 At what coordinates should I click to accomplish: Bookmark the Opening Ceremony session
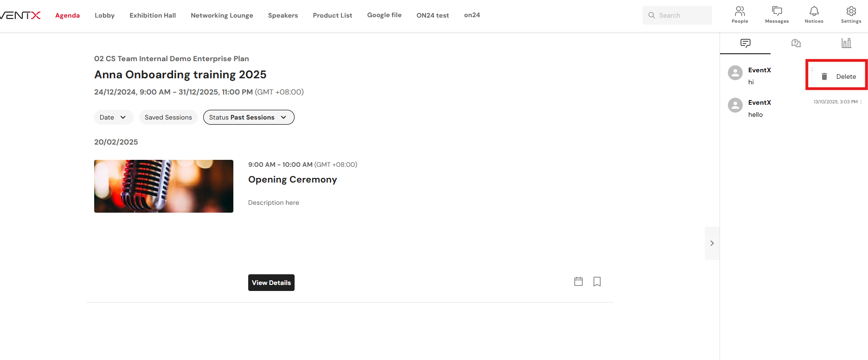tap(597, 281)
